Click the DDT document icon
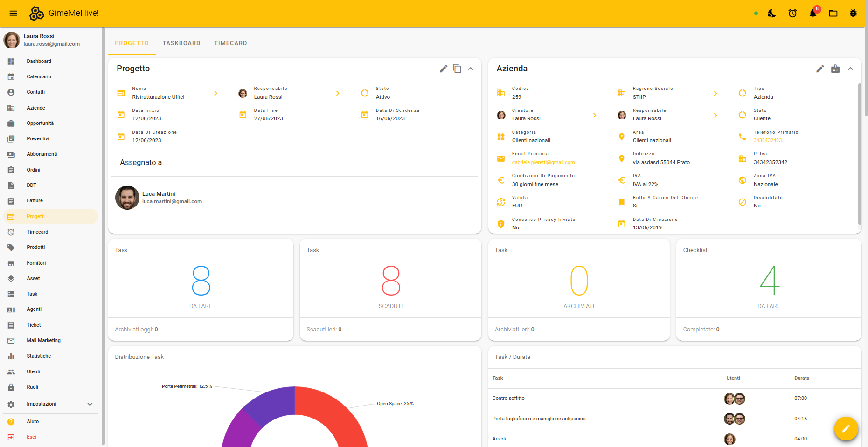Viewport: 868px width, 447px height. coord(11,185)
